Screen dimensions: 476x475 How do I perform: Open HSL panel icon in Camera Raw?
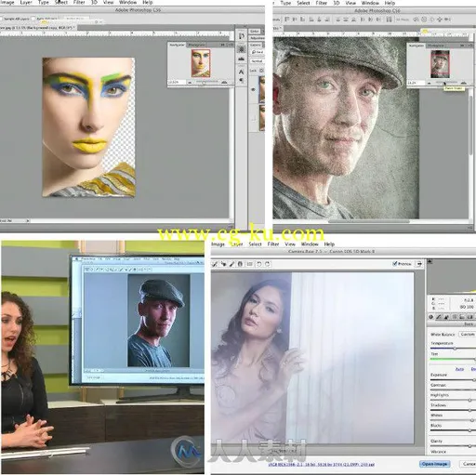pyautogui.click(x=455, y=317)
